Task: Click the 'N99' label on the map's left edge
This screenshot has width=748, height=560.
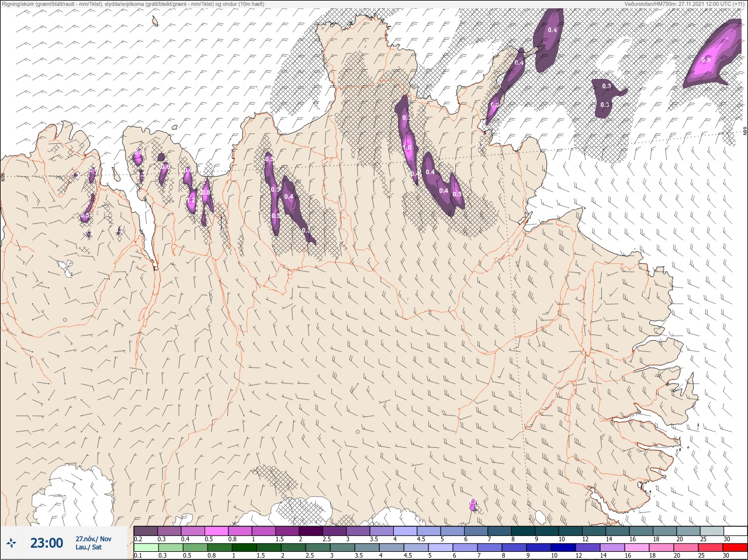Action: [3, 177]
